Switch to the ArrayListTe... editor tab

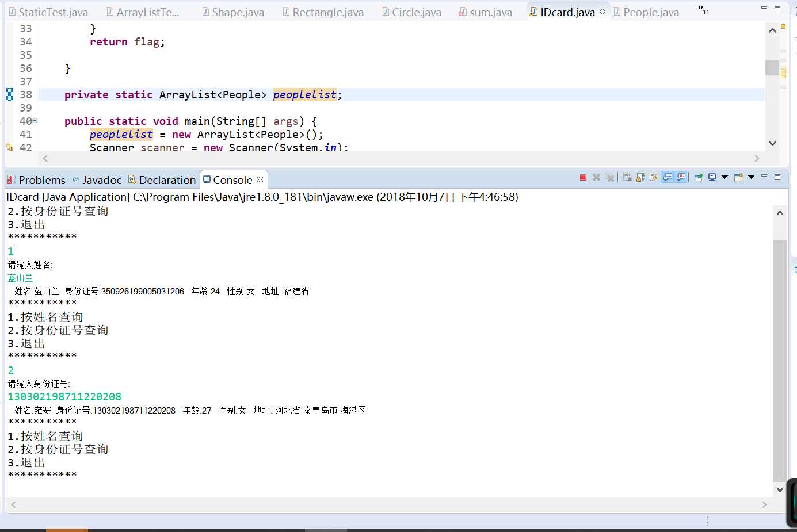pos(143,12)
